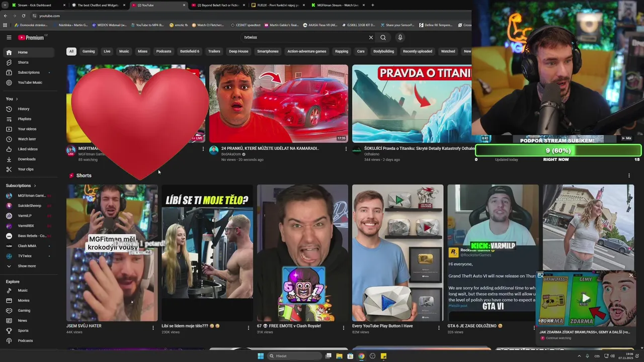Click Continue watching in miniplayer
Image resolution: width=644 pixels, height=362 pixels.
coord(558,338)
